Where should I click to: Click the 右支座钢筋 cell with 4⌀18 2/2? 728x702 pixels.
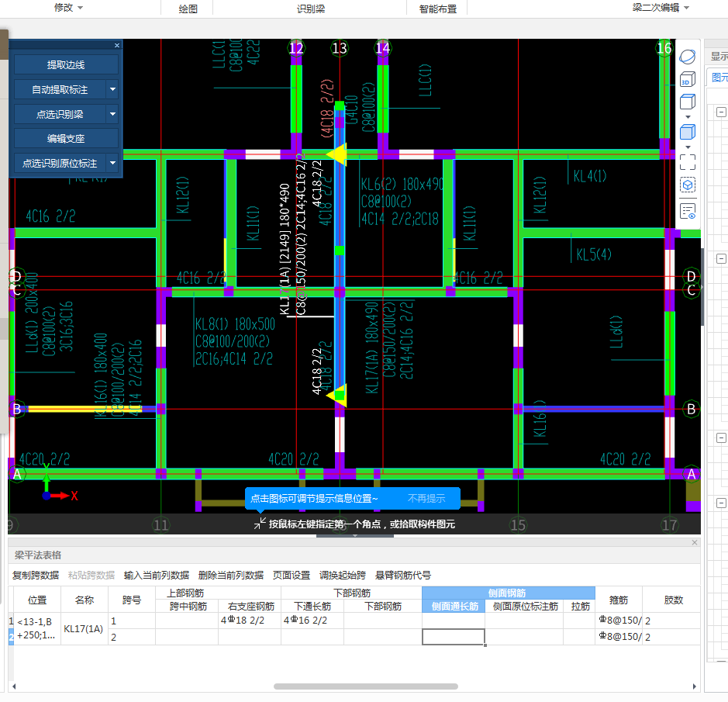click(x=250, y=621)
